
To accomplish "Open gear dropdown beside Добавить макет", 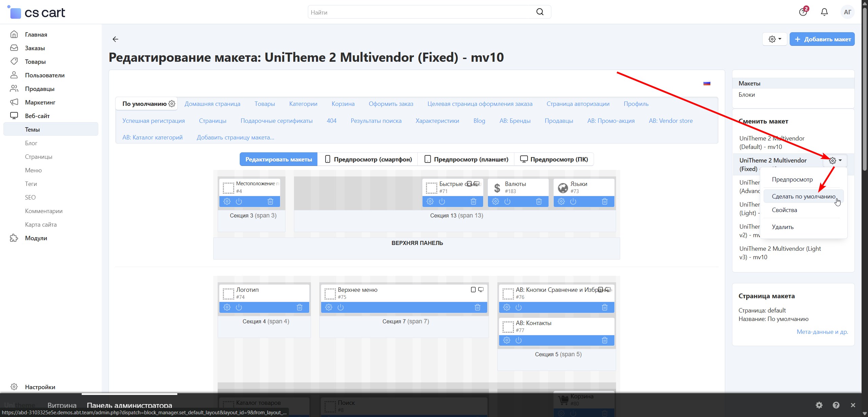I will coord(775,39).
